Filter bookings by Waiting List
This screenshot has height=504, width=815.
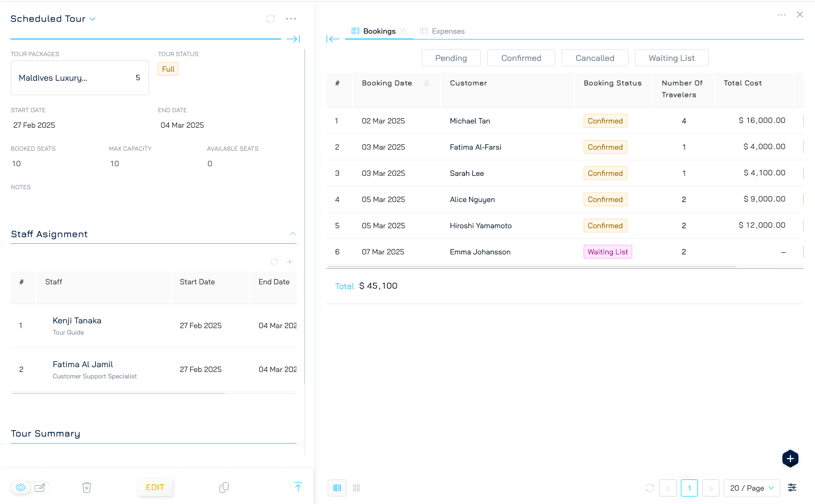(671, 58)
